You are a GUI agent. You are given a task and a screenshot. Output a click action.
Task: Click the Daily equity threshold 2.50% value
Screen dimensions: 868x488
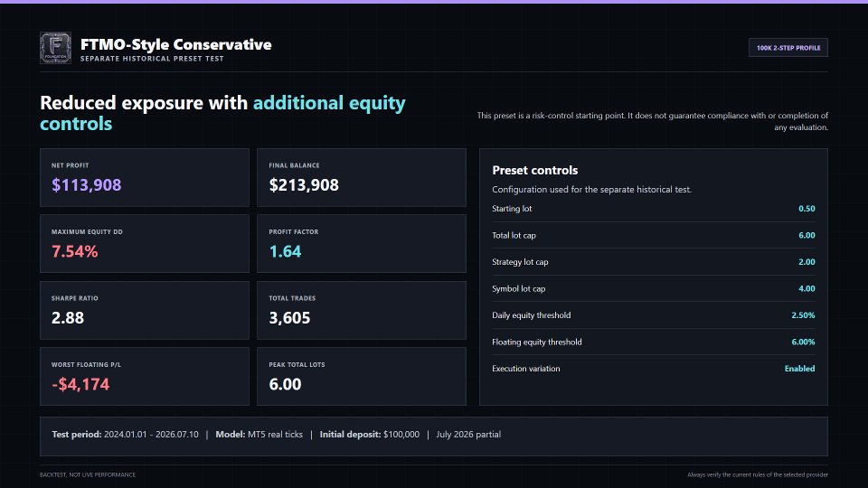803,315
